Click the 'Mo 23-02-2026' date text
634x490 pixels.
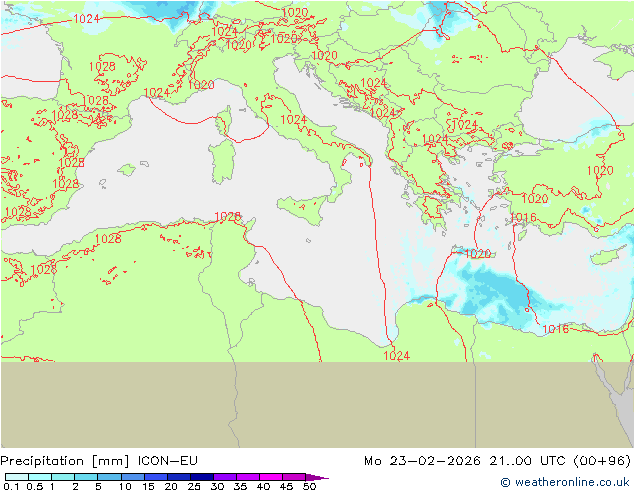pos(422,461)
